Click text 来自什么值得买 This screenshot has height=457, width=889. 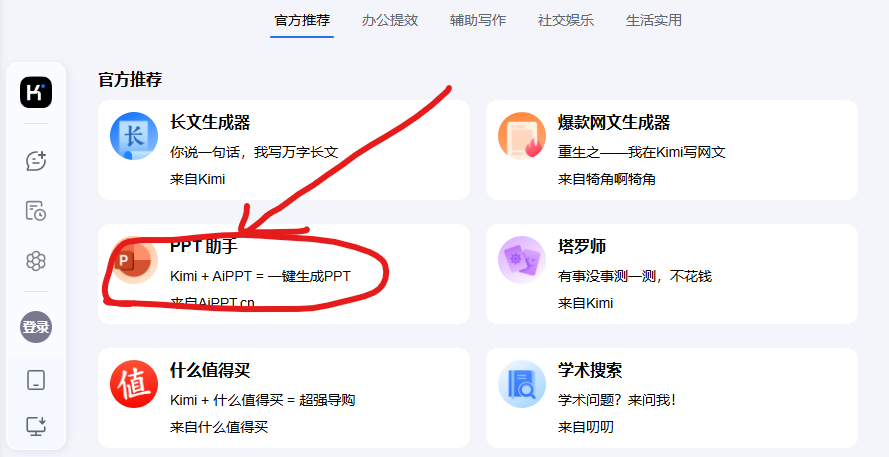coord(219,427)
